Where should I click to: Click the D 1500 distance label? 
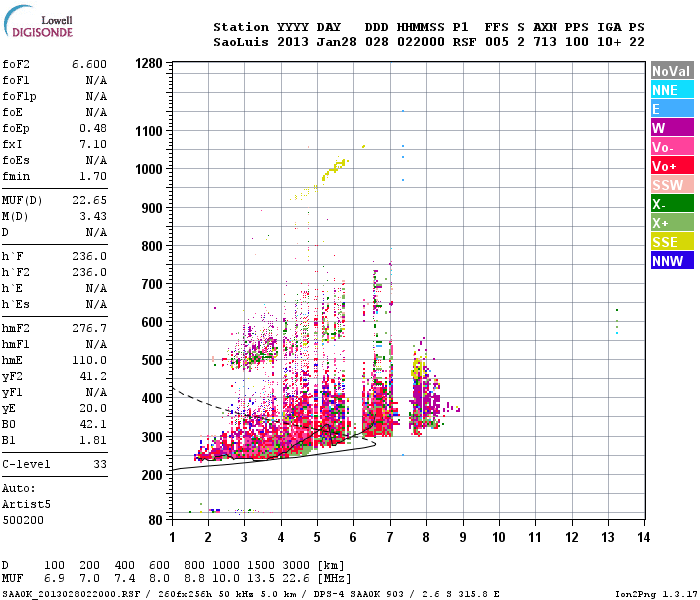pyautogui.click(x=261, y=565)
